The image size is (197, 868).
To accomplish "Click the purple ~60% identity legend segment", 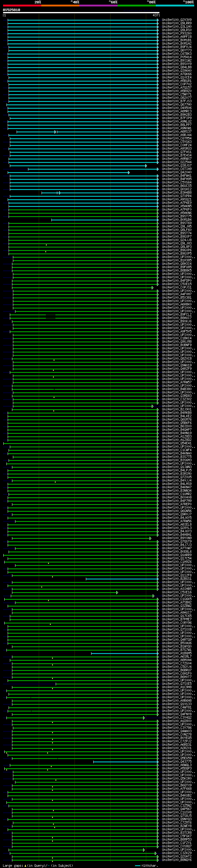I will pos(99,6).
